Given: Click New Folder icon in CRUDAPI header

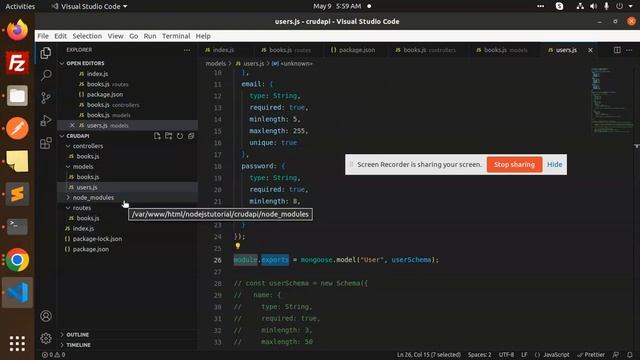Looking at the screenshot, I should (169, 136).
